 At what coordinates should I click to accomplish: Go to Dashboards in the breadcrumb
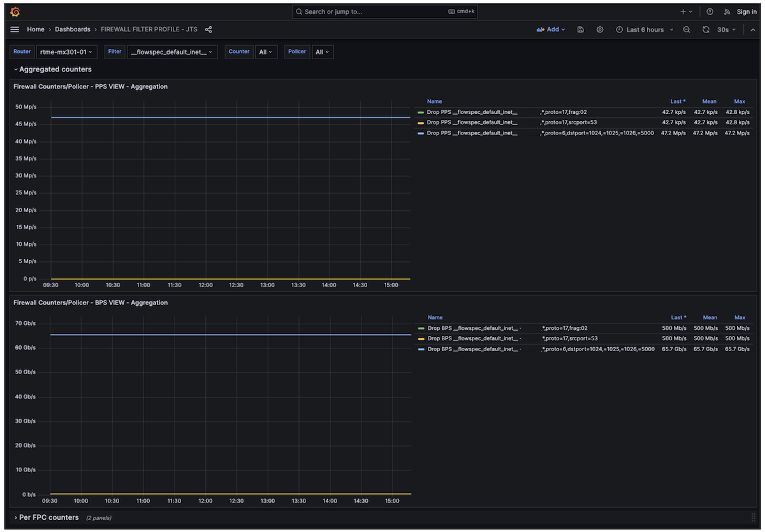(72, 29)
